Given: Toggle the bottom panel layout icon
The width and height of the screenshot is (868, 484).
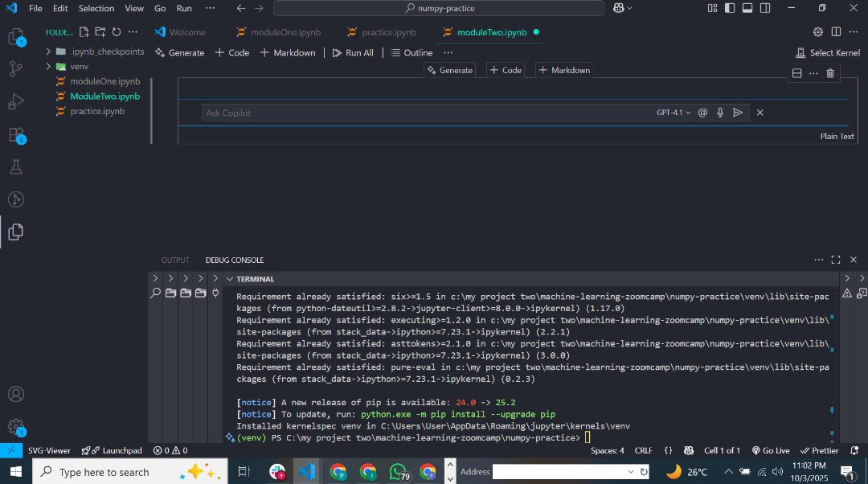Looking at the screenshot, I should (747, 8).
